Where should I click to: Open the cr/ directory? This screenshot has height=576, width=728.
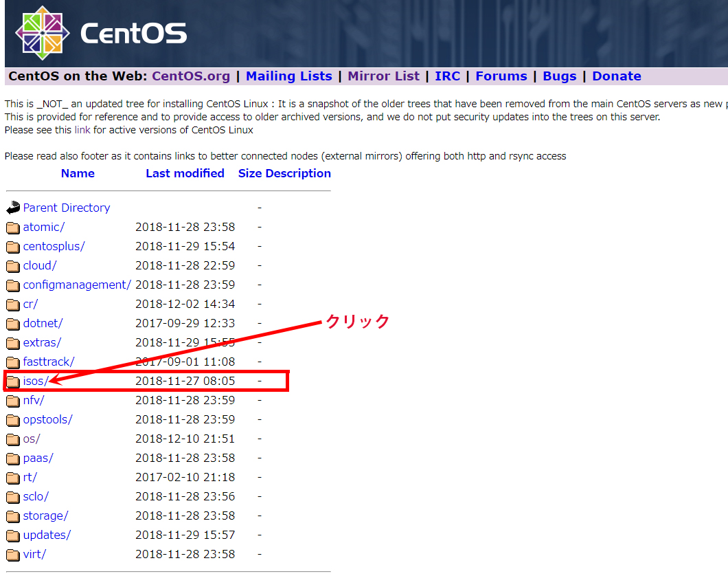[x=30, y=304]
